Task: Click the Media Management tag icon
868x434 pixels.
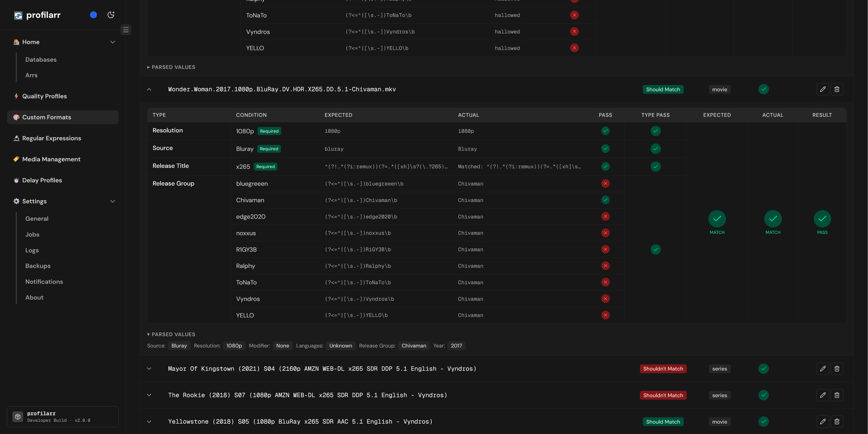Action: point(16,159)
